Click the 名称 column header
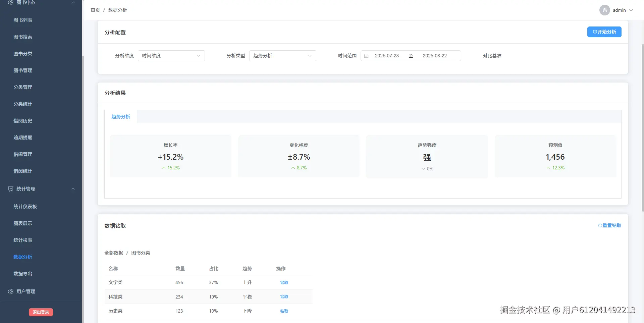The height and width of the screenshot is (323, 644). pos(113,269)
